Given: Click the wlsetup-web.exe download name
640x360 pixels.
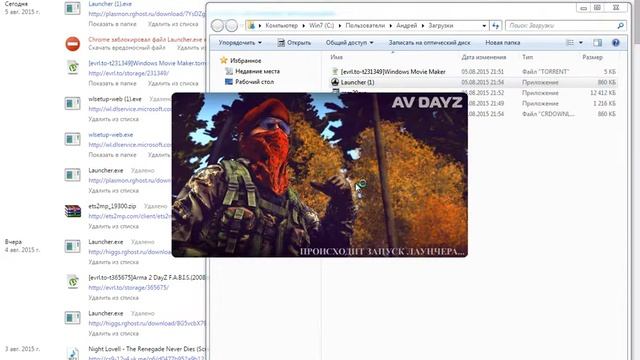Looking at the screenshot, I should coord(111,135).
